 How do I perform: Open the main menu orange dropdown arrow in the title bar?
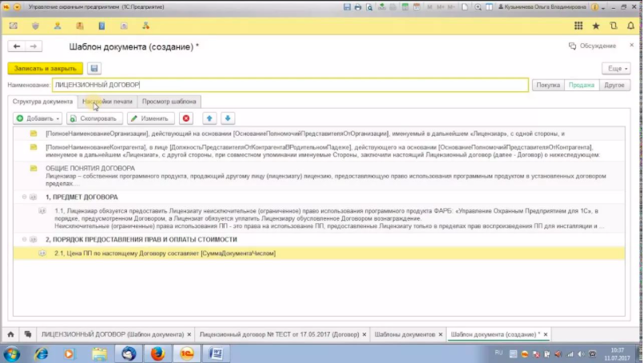18,7
